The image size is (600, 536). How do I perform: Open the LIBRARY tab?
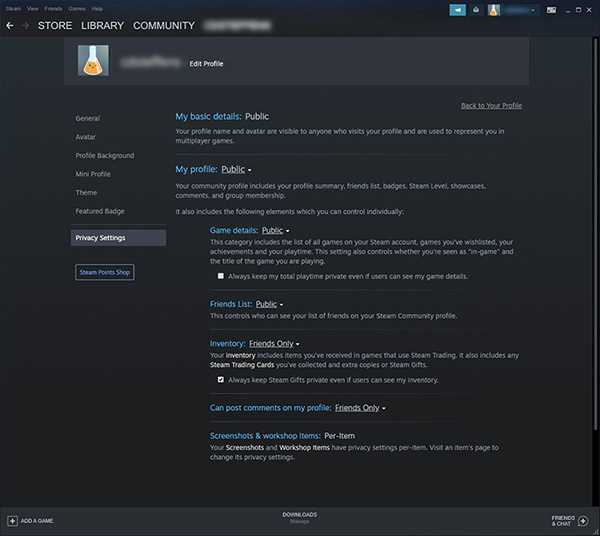103,25
